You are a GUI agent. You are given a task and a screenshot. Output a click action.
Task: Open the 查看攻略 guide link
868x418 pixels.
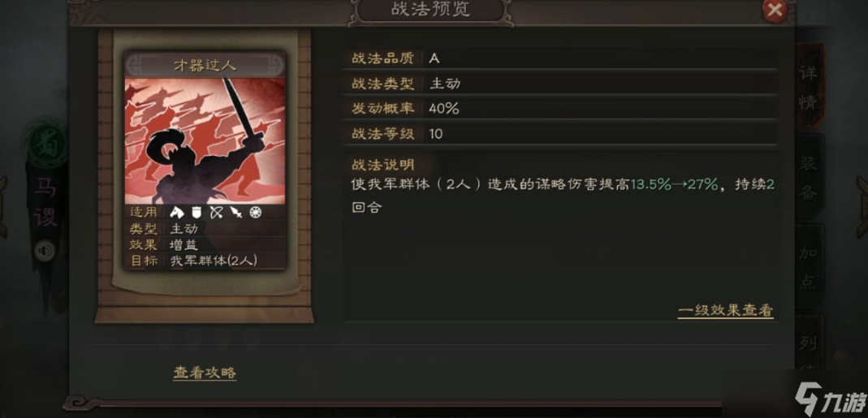pyautogui.click(x=205, y=373)
